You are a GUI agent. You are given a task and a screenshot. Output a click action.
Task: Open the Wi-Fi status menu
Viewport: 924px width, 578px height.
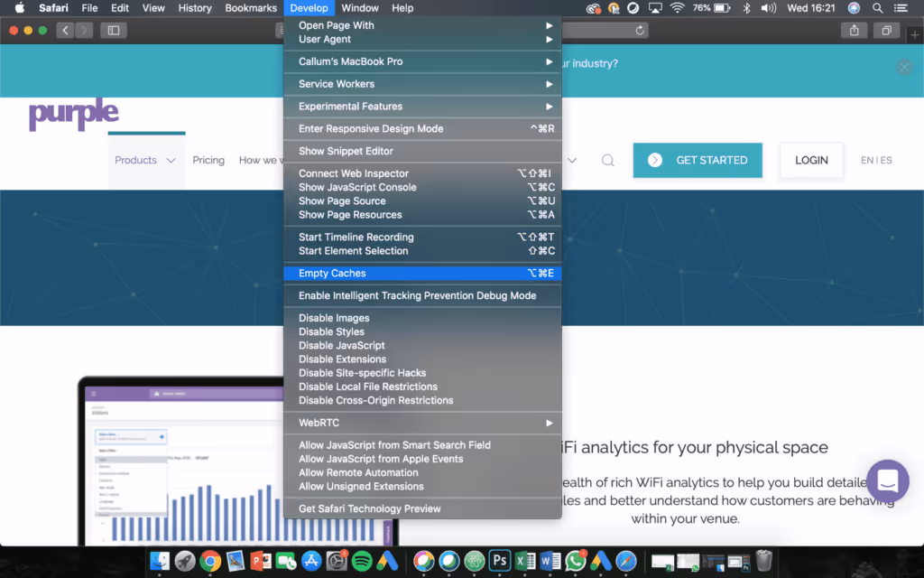tap(677, 7)
